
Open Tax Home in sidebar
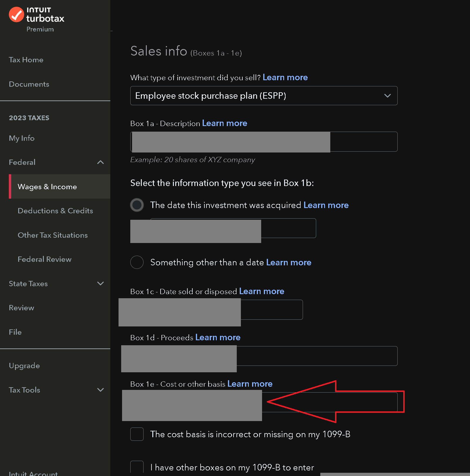pyautogui.click(x=26, y=60)
